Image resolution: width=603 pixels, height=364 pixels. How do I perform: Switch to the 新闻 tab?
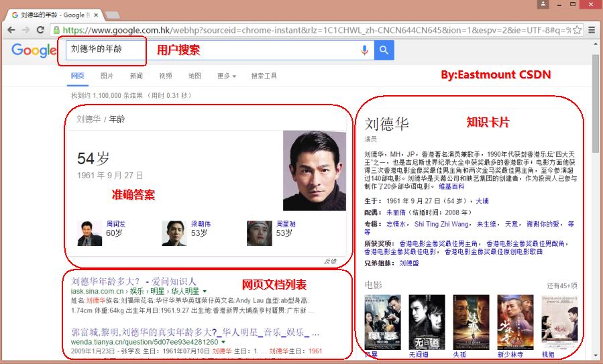136,76
